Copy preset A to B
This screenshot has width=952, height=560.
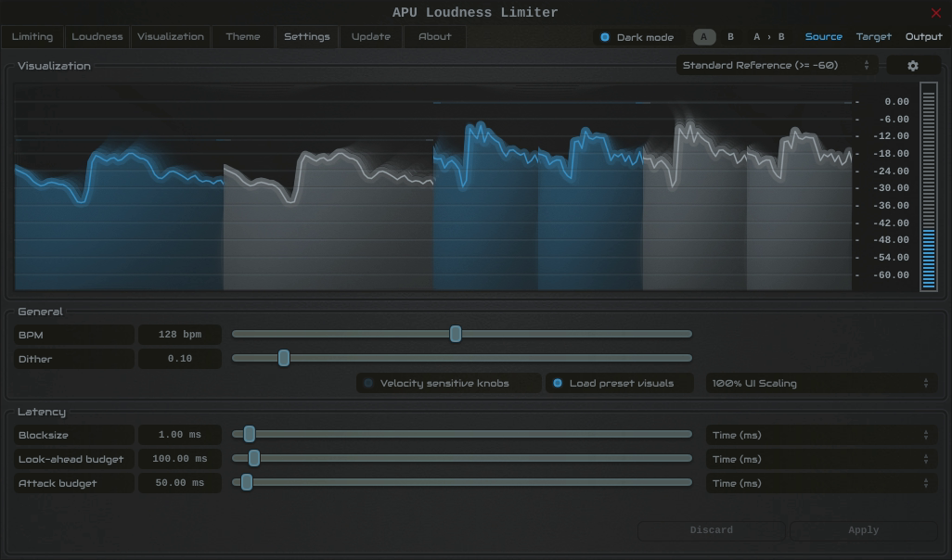point(768,37)
